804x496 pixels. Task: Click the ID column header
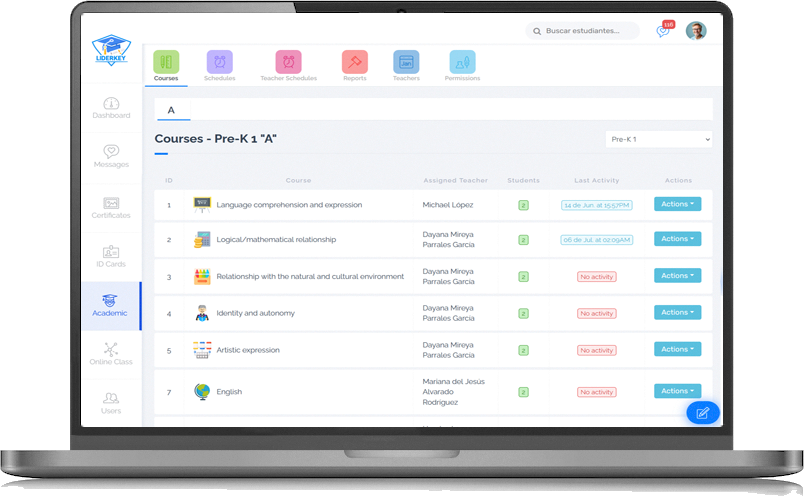(x=169, y=181)
